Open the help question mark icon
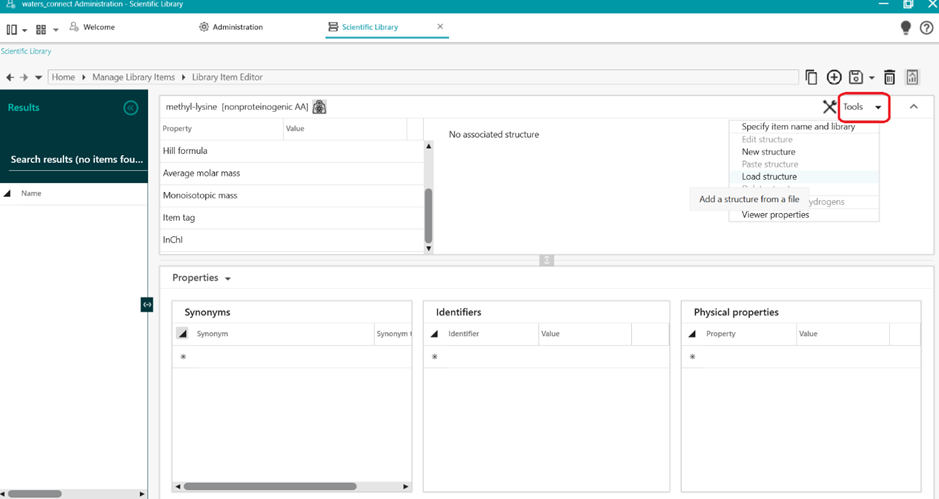This screenshot has width=939, height=499. (x=926, y=28)
